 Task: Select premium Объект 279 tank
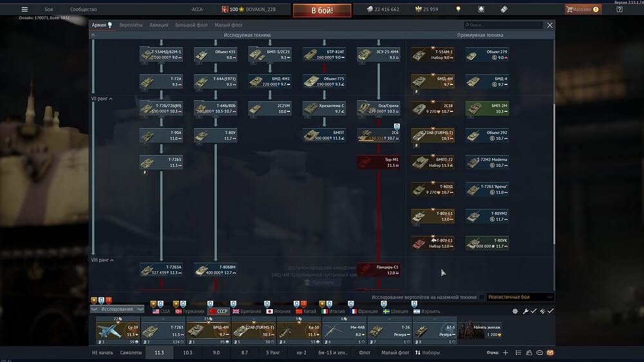(x=487, y=54)
